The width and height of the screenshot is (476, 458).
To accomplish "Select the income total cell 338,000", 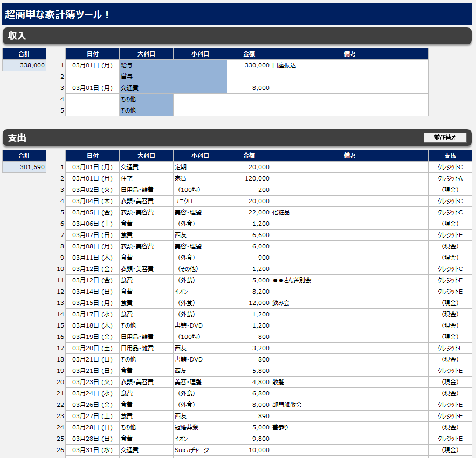I will (x=24, y=65).
